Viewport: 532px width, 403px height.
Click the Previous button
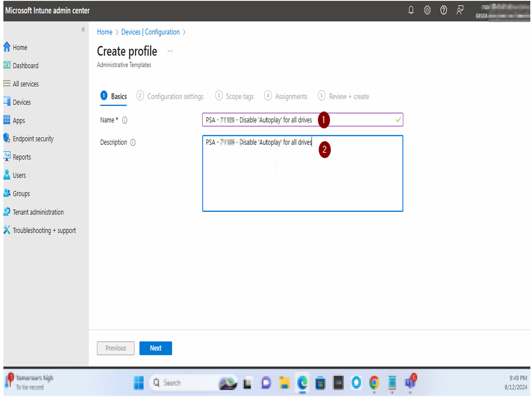tap(116, 348)
